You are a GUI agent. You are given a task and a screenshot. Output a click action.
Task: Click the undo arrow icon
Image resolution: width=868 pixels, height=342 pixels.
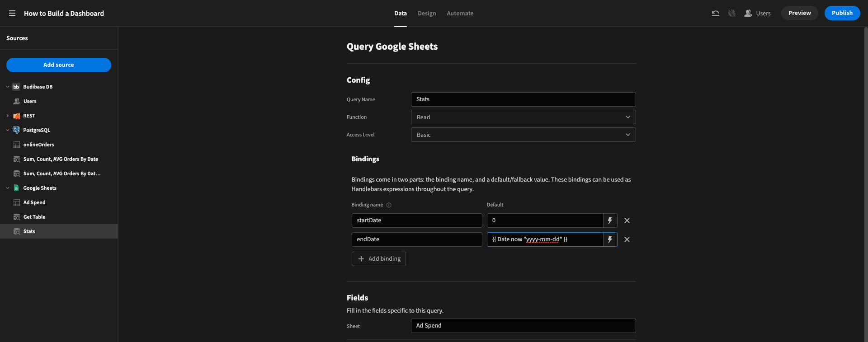715,13
